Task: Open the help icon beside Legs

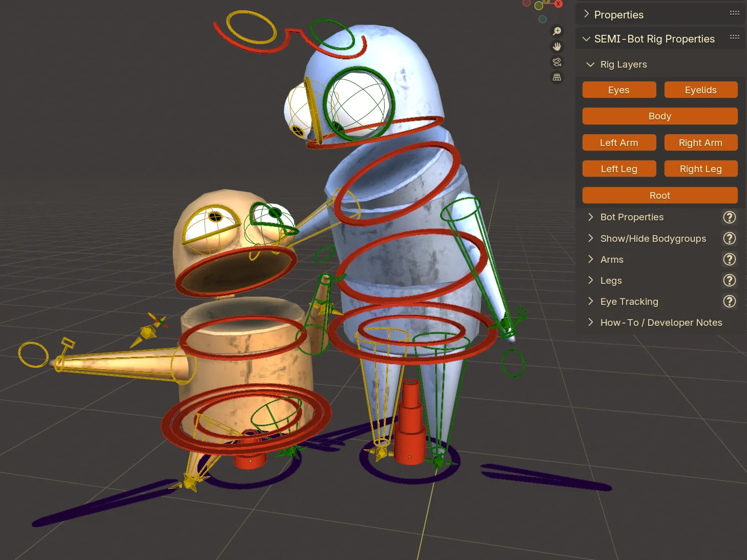Action: [729, 280]
